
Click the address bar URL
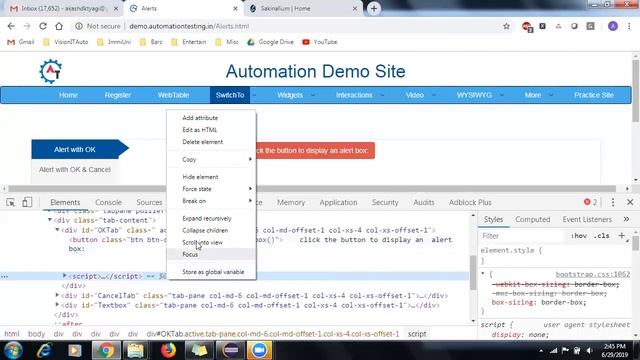[189, 26]
